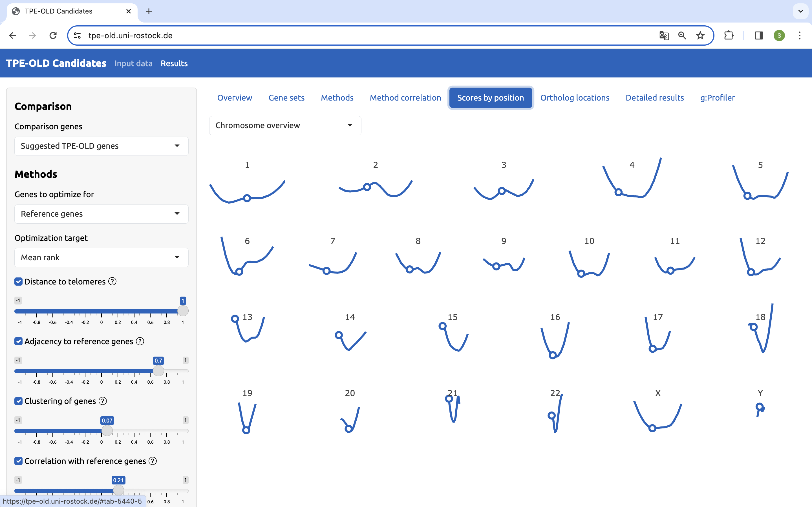Switch to the Ortholog locations tab

tap(575, 97)
